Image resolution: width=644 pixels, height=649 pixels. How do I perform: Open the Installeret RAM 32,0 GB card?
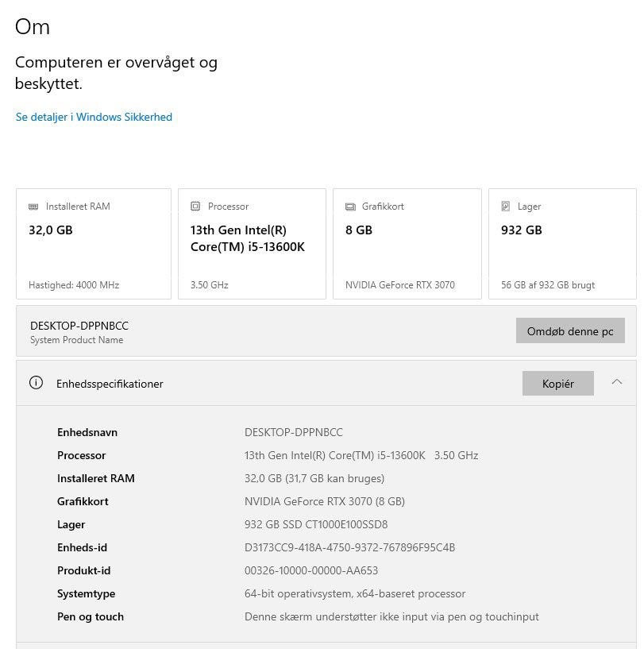click(x=94, y=243)
